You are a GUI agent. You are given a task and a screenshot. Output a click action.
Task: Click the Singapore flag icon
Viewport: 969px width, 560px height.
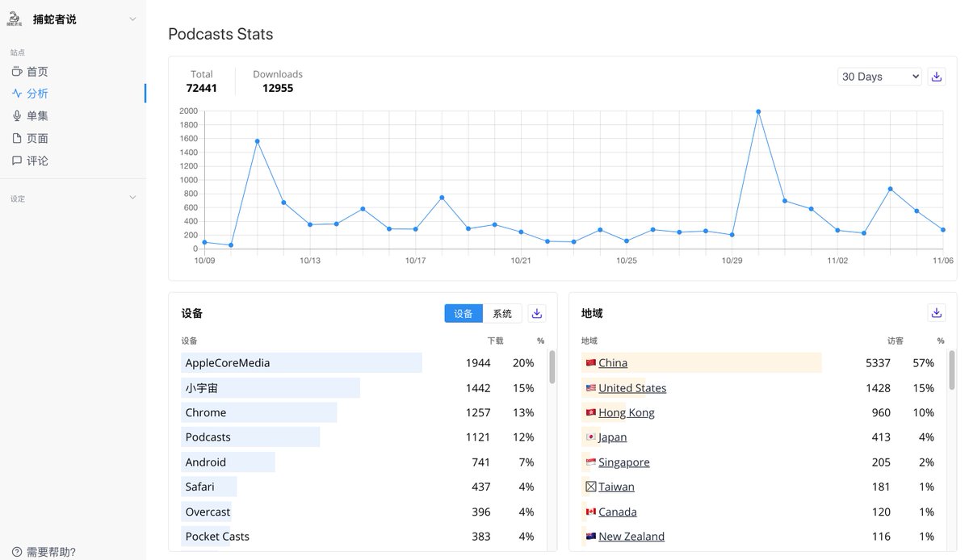[x=590, y=462]
